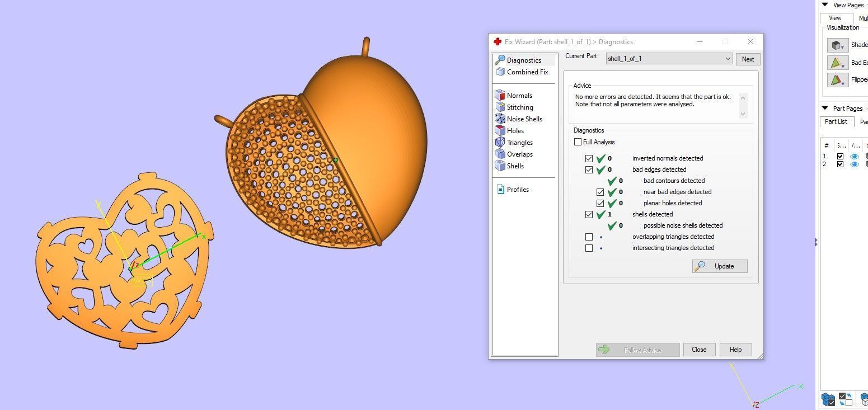Collapse the Part Pages panel
The image size is (868, 410).
click(824, 109)
